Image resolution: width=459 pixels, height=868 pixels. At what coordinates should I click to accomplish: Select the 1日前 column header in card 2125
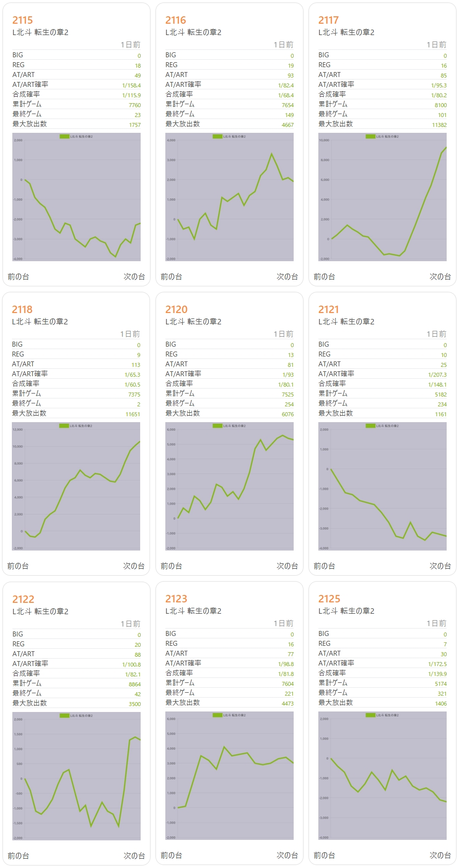[x=436, y=624]
